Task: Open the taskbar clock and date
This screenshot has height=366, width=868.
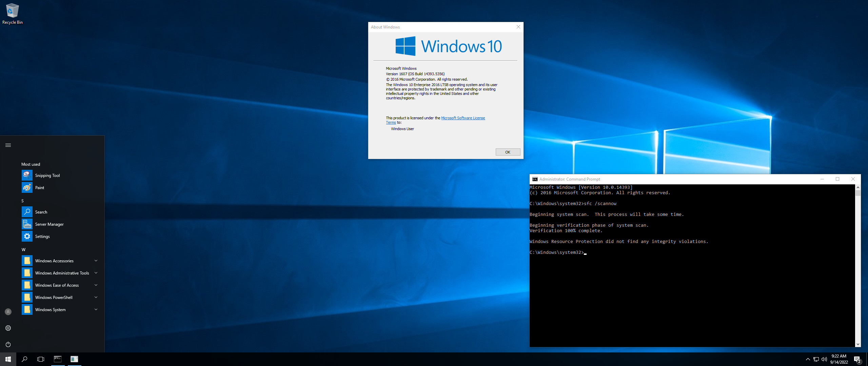Action: pos(839,359)
